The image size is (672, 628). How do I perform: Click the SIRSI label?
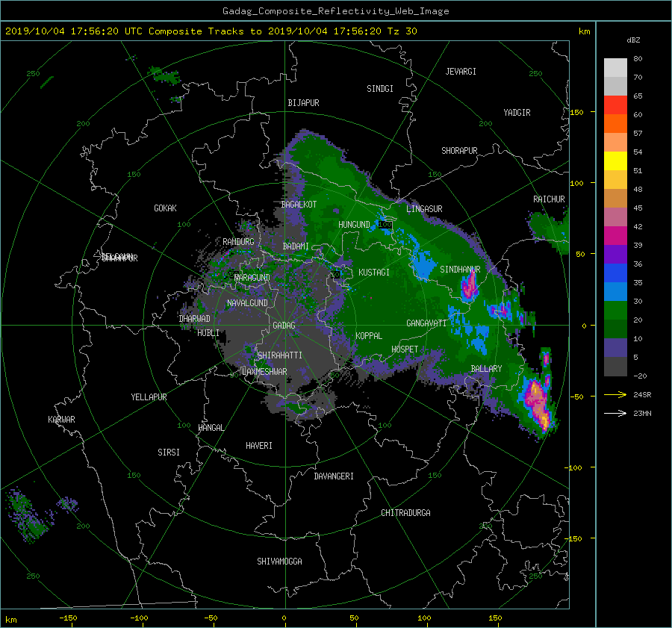169,453
